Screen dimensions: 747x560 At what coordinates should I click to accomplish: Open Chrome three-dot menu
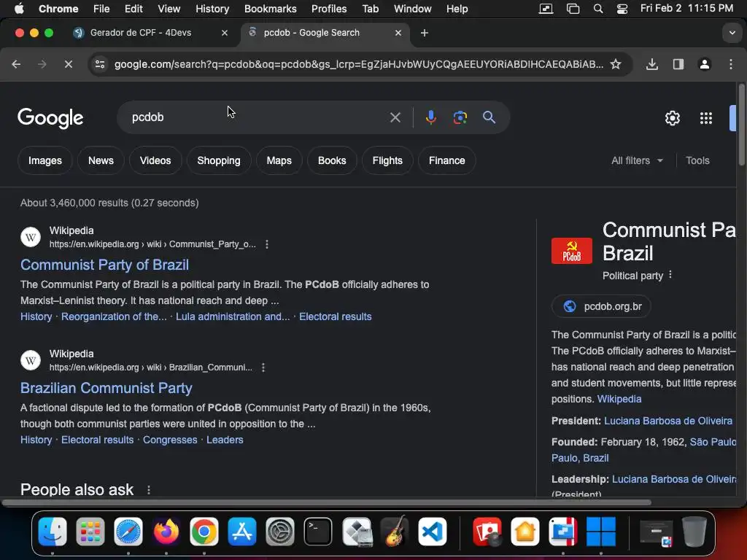click(x=731, y=64)
